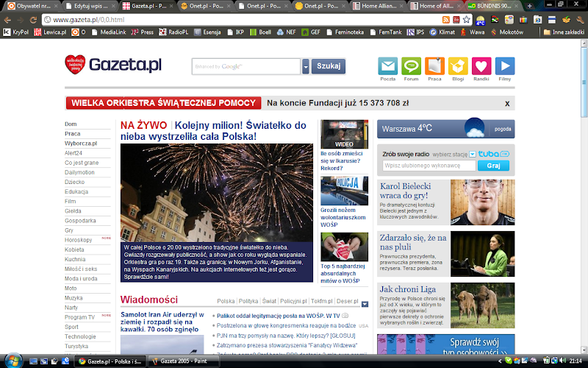Open the wrench settings menu icon
Viewport: 588px width, 368px height.
pos(580,20)
